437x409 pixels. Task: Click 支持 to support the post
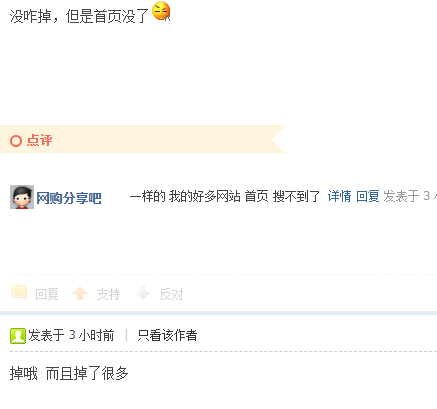[108, 294]
